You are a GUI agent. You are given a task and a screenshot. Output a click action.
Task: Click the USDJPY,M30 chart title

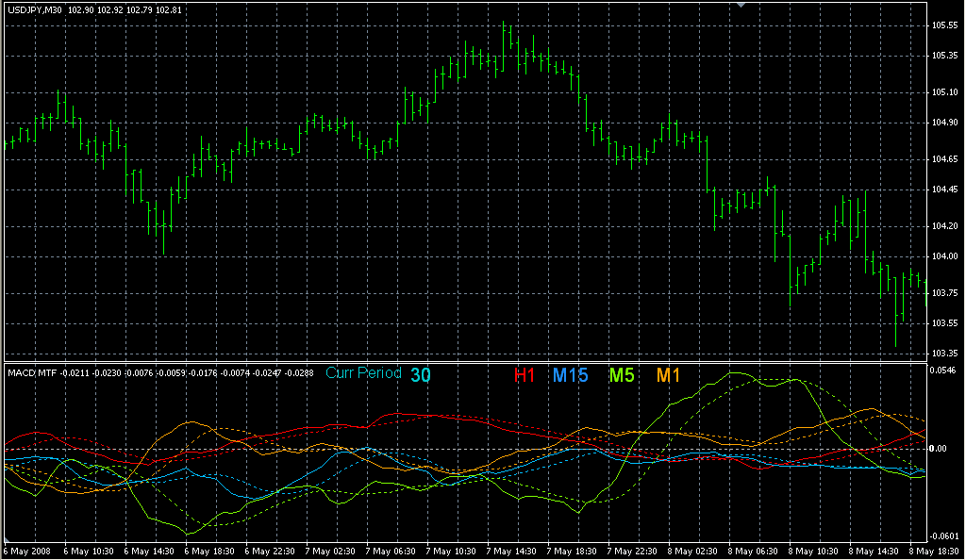click(x=33, y=10)
